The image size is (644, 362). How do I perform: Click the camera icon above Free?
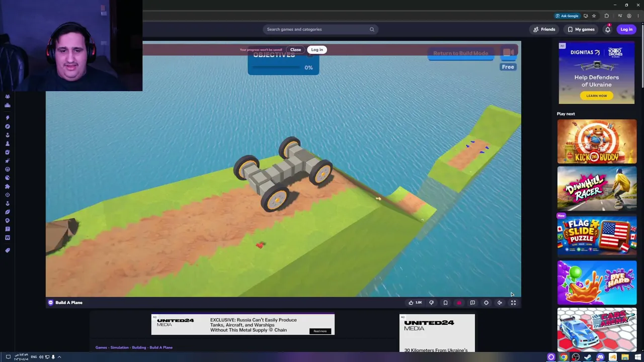508,52
